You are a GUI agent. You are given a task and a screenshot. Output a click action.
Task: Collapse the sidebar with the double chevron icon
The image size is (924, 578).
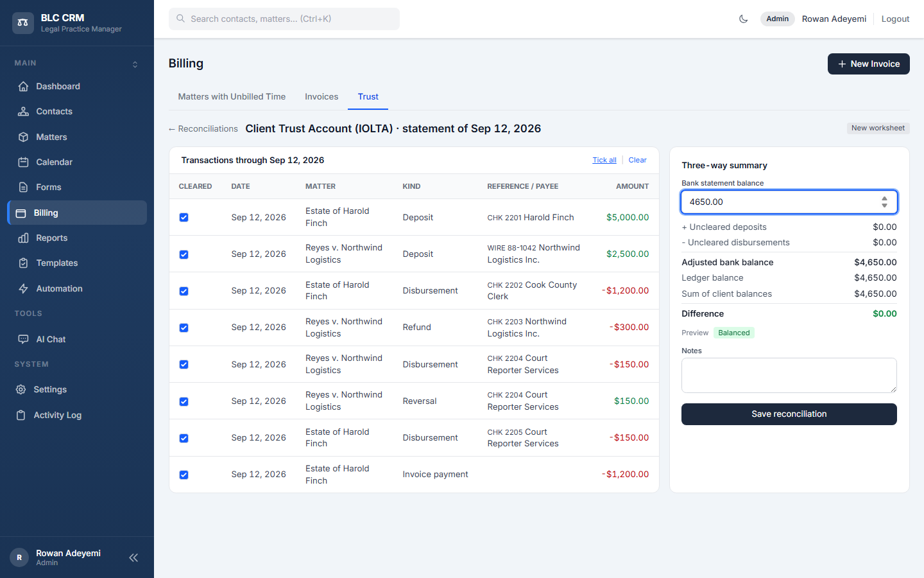(133, 557)
